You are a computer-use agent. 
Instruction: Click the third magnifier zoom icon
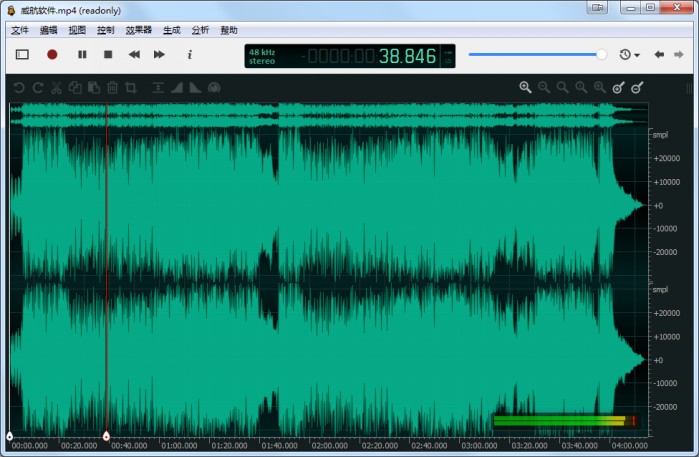[563, 87]
